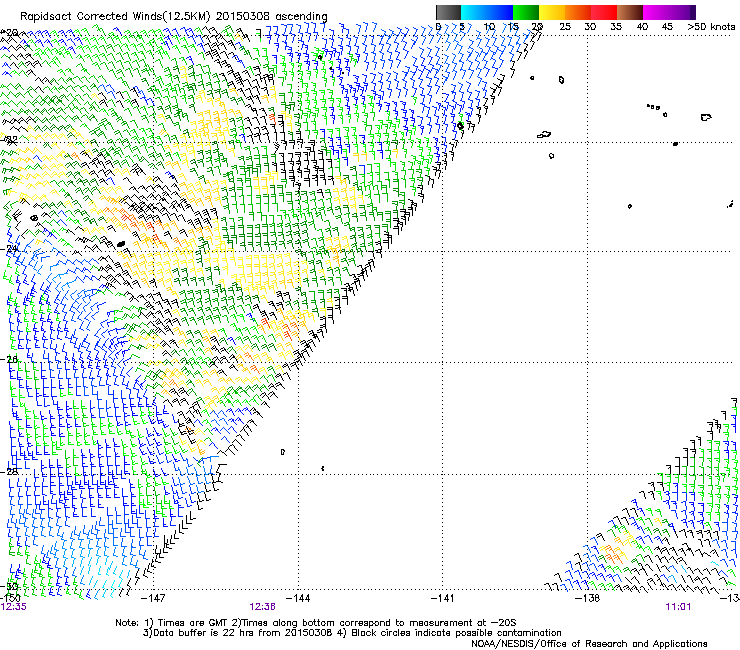Click the gray 0-5 knots color segment
The image size is (740, 650).
click(x=448, y=12)
